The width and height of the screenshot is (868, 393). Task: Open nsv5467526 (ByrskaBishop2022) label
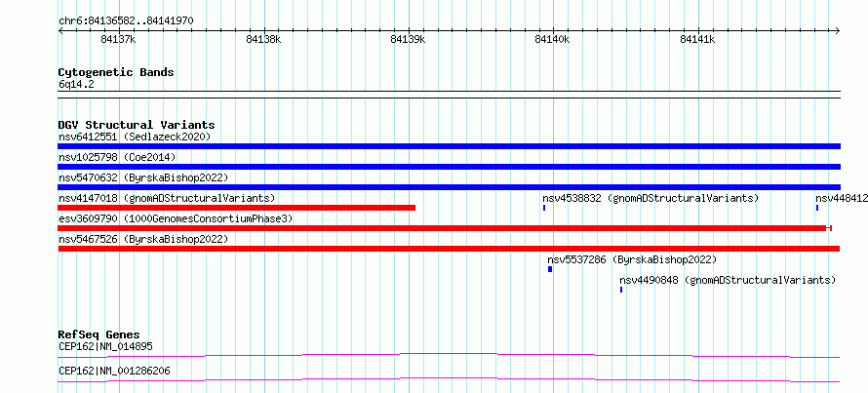pos(143,239)
